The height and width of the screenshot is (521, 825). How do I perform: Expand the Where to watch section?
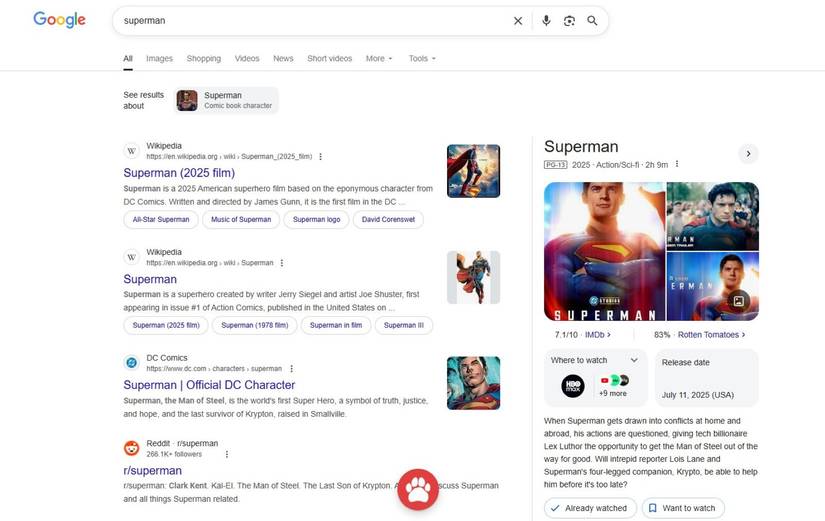634,360
